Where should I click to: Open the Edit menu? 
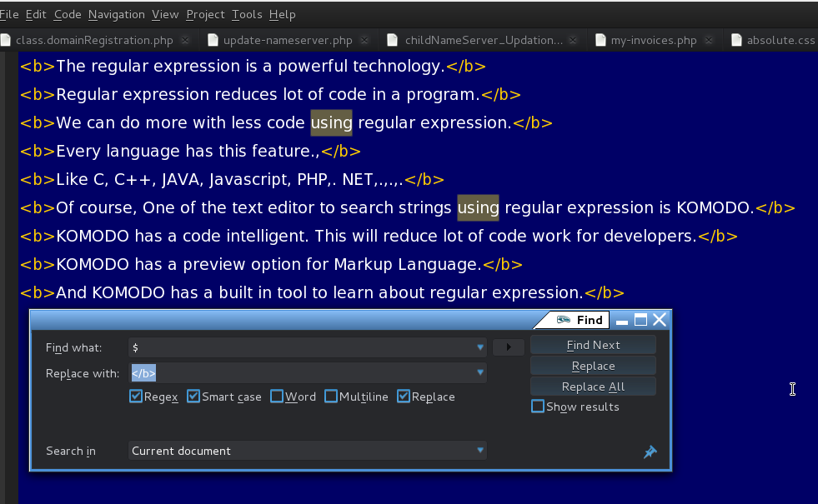pos(36,15)
